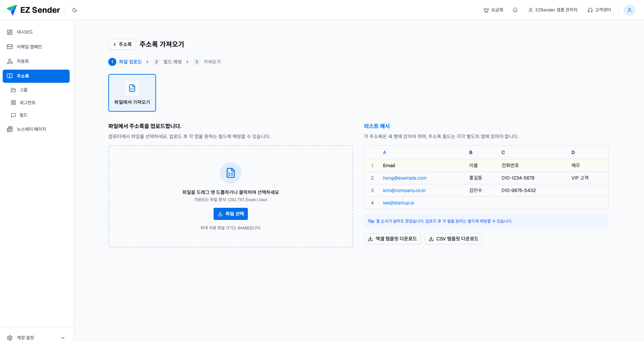Click the user profile avatar icon
This screenshot has height=342, width=644.
(x=629, y=10)
